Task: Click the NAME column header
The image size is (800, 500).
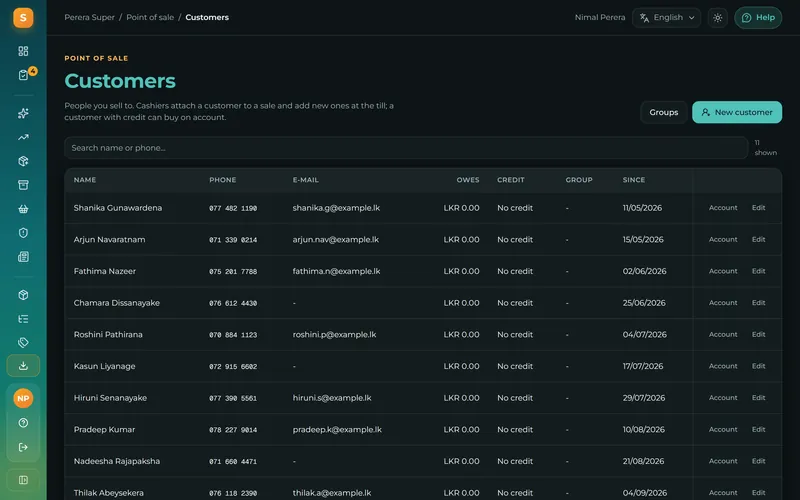Action: point(85,180)
